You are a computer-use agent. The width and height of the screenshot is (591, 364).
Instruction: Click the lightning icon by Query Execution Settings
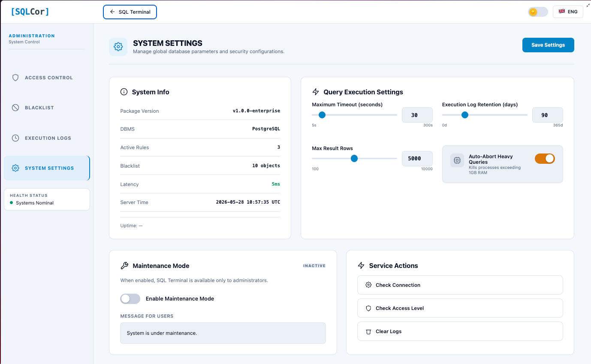pyautogui.click(x=316, y=92)
